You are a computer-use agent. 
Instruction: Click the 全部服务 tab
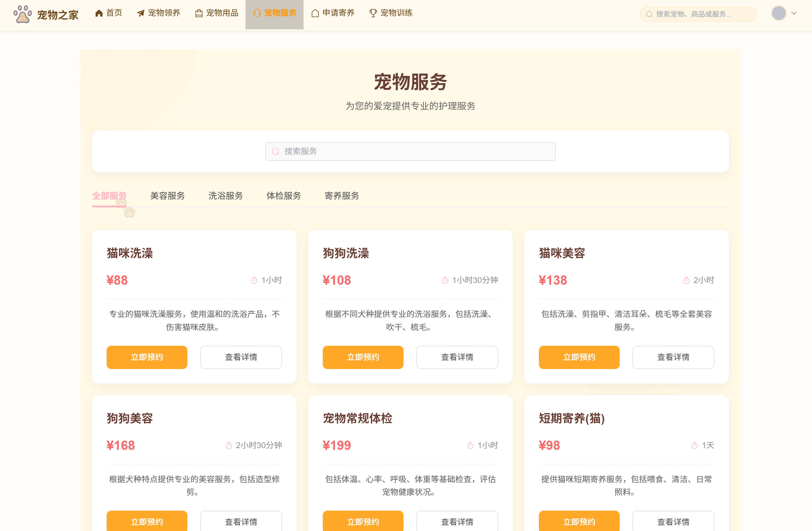[x=109, y=196]
